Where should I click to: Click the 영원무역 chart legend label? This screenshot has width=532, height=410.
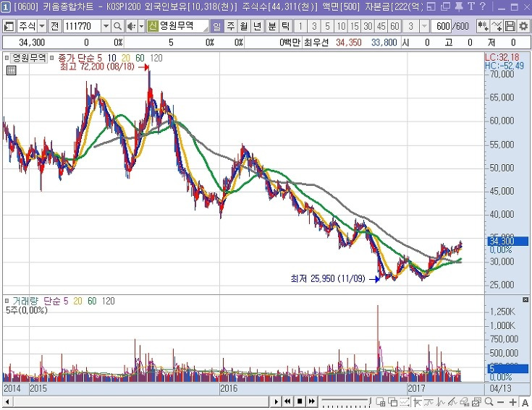pyautogui.click(x=29, y=58)
